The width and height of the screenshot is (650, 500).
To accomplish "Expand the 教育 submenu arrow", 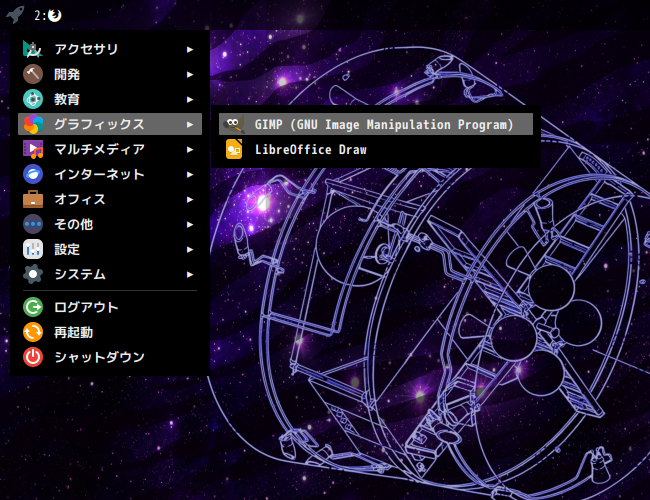I will tap(190, 100).
